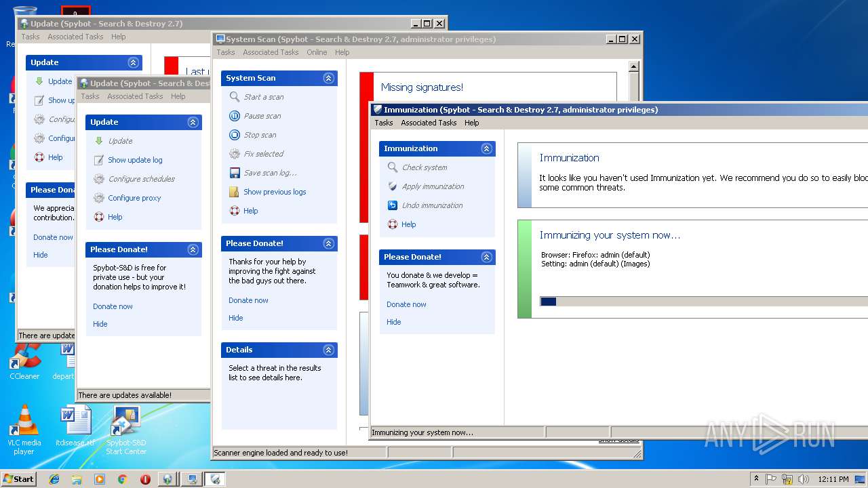Open the Start menu
The image size is (868, 488).
pyautogui.click(x=18, y=479)
